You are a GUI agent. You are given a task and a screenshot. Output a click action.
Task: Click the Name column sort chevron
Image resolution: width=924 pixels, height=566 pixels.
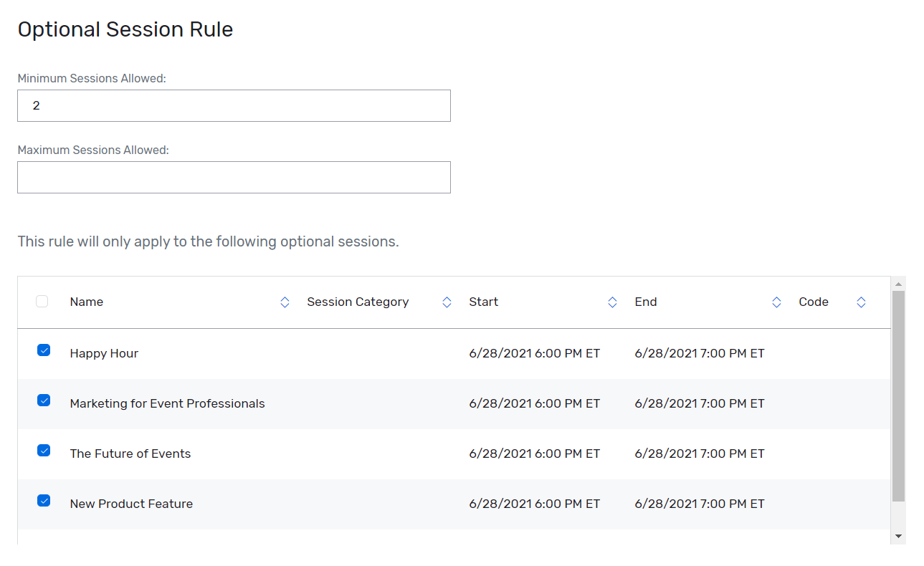tap(285, 302)
